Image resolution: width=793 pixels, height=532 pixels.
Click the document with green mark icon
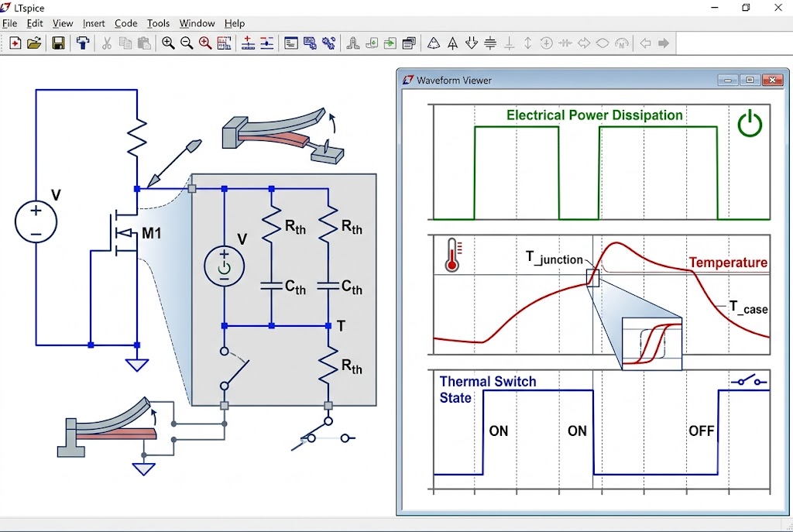point(372,43)
